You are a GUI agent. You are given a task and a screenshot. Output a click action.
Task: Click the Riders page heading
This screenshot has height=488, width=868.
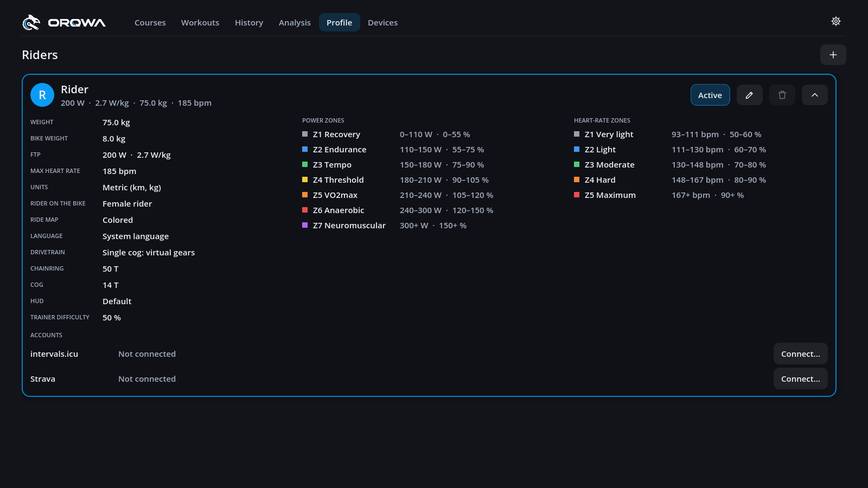pos(40,55)
